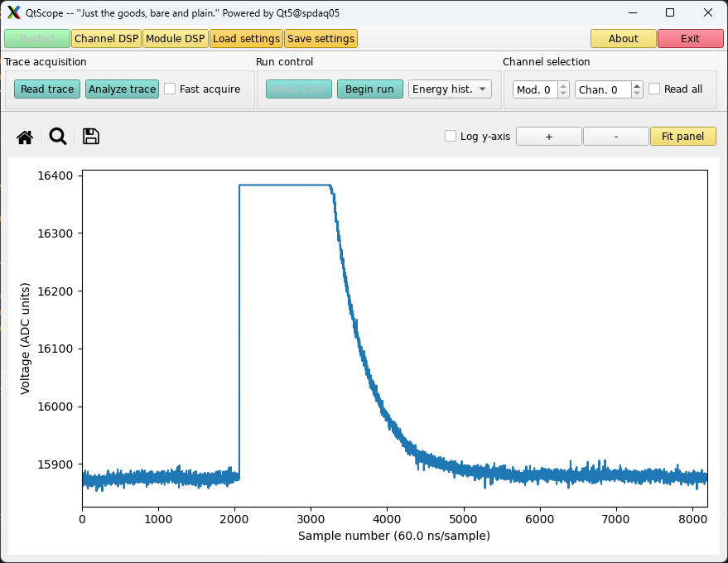Open the Energy hist. dropdown
Viewport: 728px width, 563px height.
point(450,89)
